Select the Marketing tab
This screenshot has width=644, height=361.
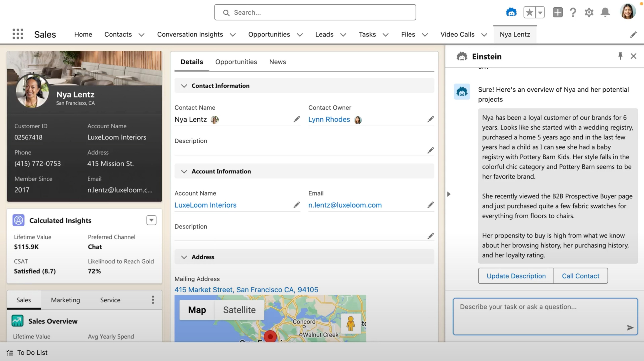(x=66, y=300)
